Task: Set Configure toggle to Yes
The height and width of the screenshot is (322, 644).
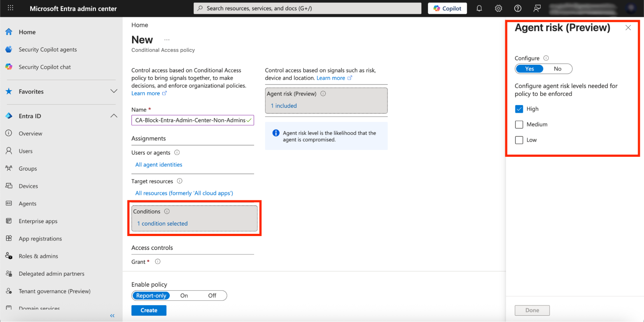Action: 529,69
